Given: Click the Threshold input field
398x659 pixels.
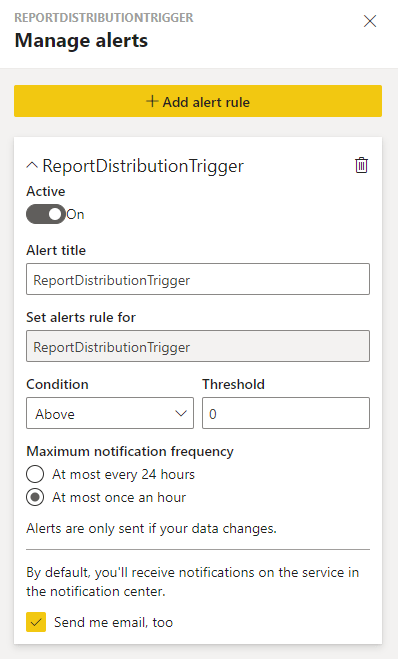Looking at the screenshot, I should (x=286, y=414).
